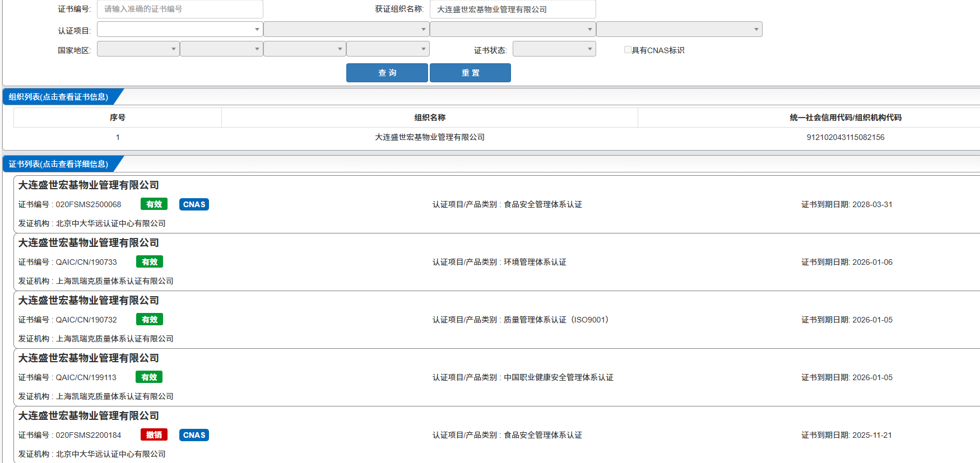
Task: Open the first 认证项目 dropdown
Action: (180, 29)
